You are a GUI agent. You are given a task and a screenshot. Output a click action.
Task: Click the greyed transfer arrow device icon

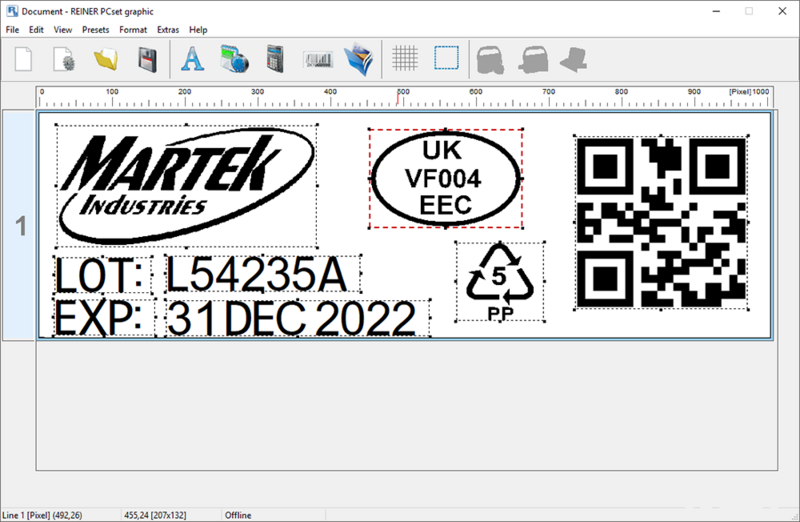click(574, 60)
